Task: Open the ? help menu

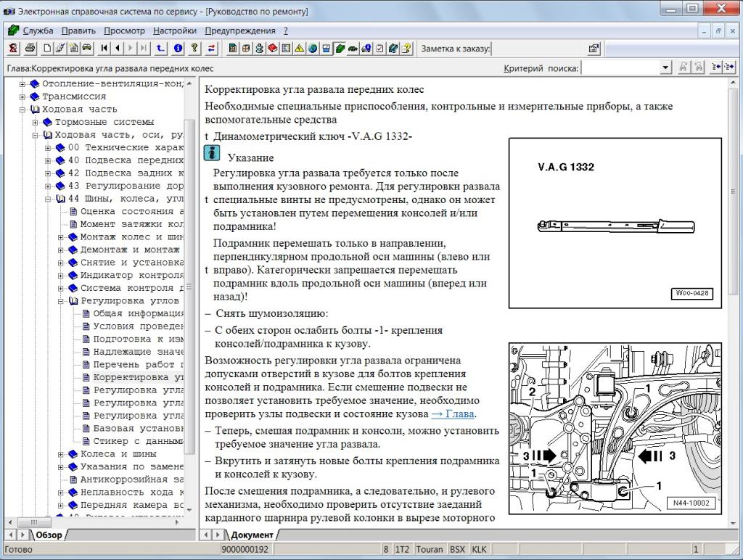Action: pos(286,30)
